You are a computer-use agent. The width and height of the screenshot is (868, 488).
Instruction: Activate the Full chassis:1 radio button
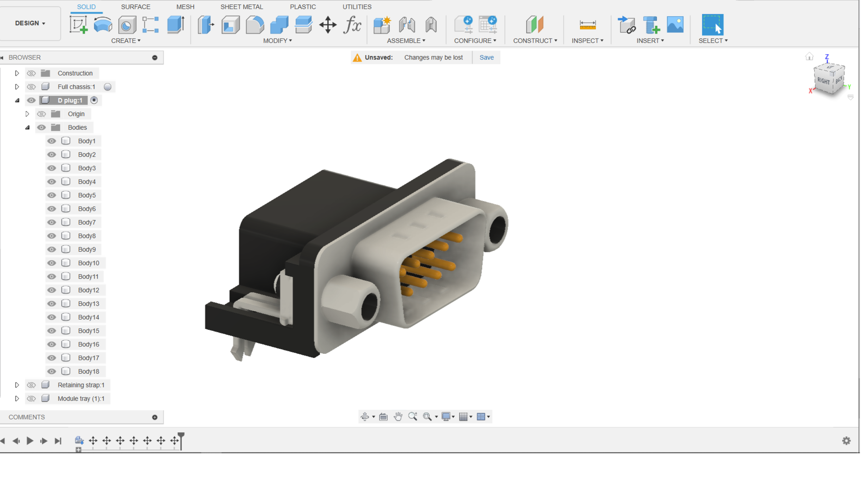pyautogui.click(x=107, y=87)
